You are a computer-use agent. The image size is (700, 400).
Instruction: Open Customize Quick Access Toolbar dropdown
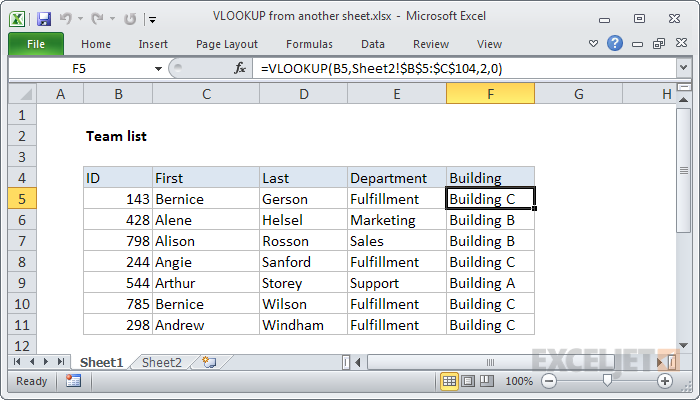pos(151,18)
